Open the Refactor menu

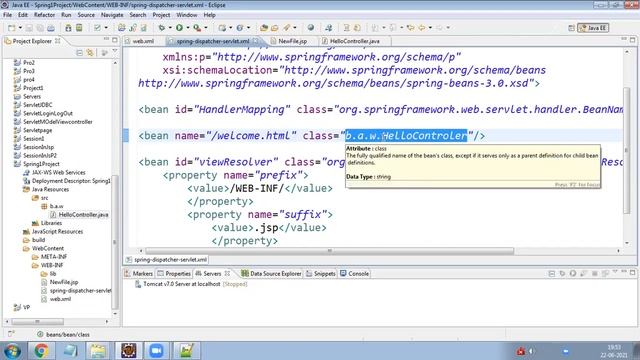(x=44, y=15)
